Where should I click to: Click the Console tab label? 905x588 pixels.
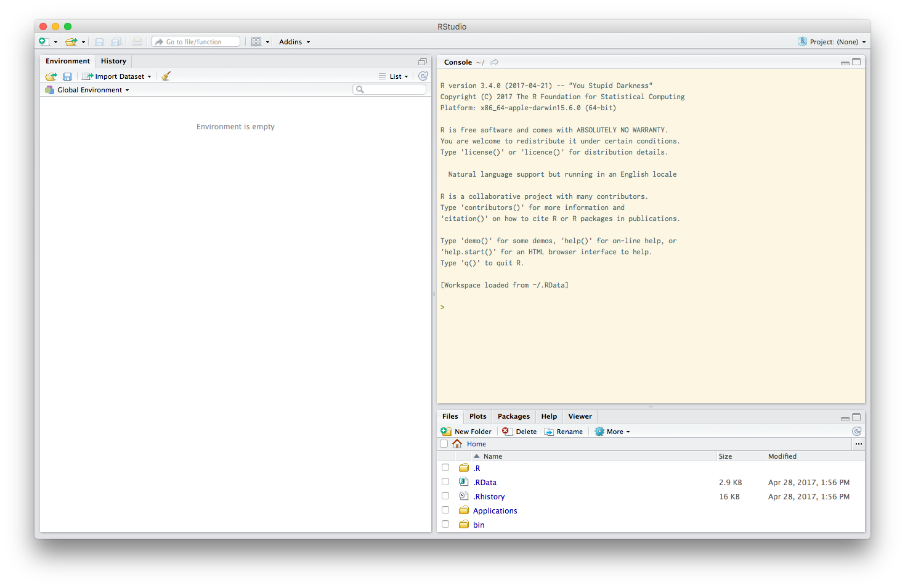(458, 62)
